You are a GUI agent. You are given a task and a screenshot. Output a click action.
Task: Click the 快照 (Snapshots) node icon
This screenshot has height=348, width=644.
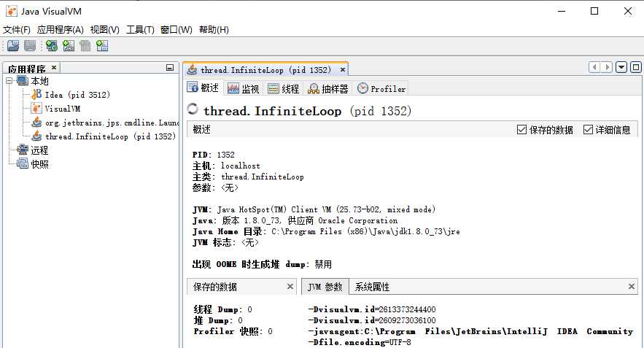(x=22, y=164)
